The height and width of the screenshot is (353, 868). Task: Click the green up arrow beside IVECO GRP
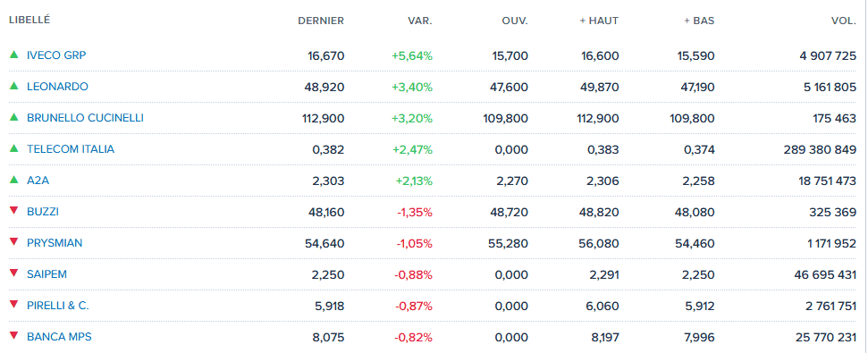[13, 55]
